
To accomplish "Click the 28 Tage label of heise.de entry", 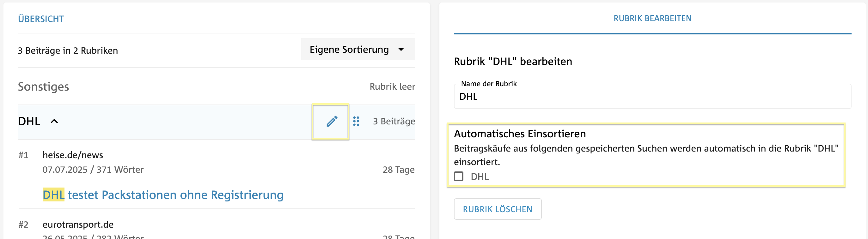I will [x=399, y=170].
